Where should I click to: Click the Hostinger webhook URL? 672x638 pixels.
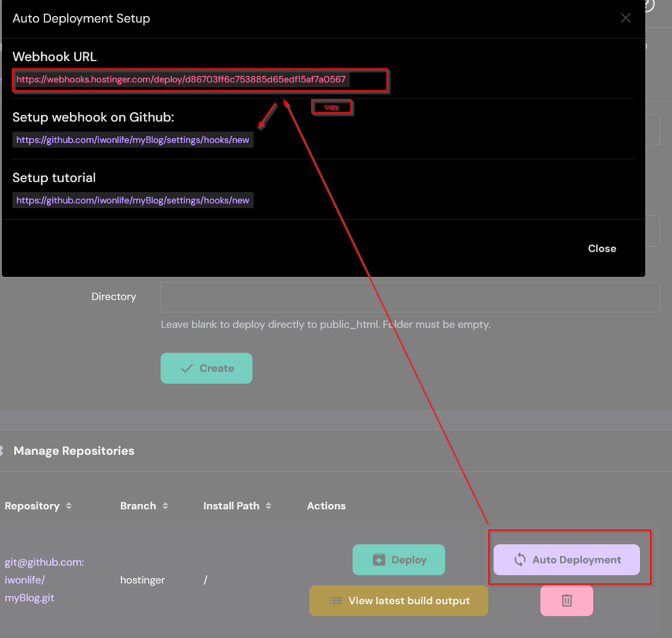[181, 79]
